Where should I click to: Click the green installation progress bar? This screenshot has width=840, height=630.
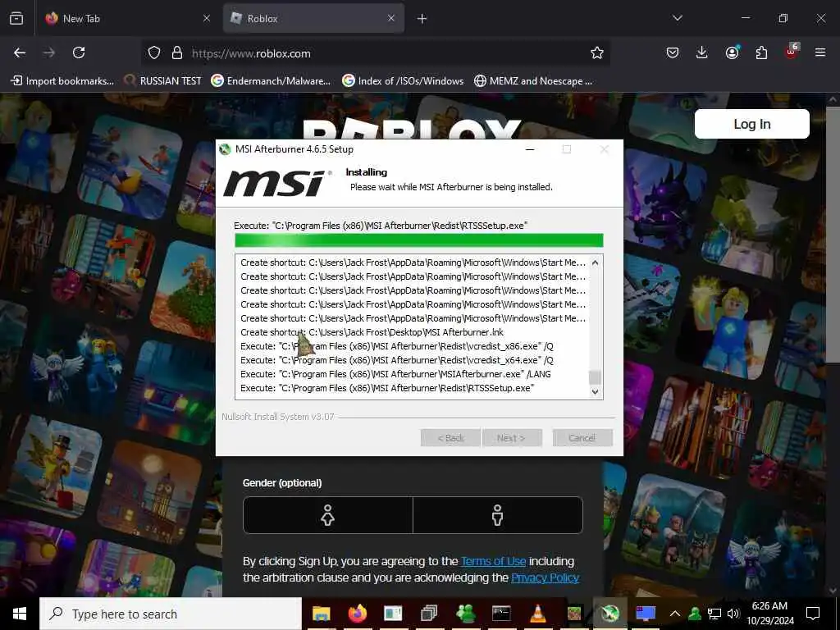(x=419, y=240)
